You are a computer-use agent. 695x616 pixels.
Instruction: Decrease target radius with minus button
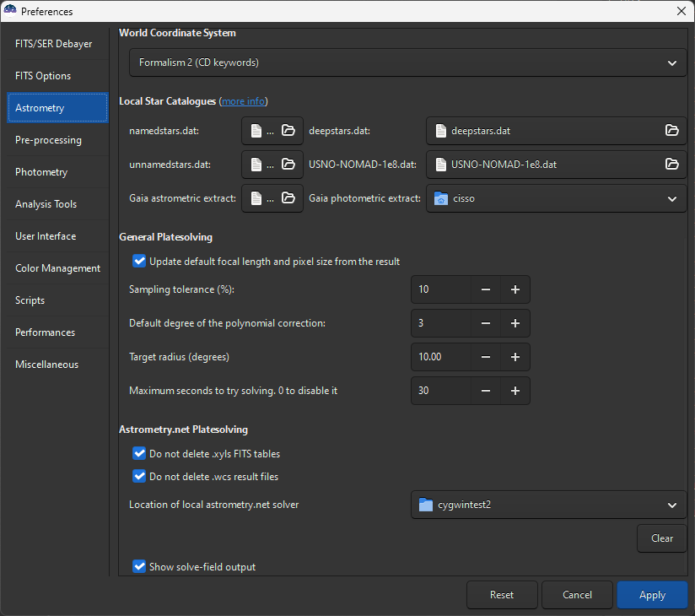pos(486,357)
